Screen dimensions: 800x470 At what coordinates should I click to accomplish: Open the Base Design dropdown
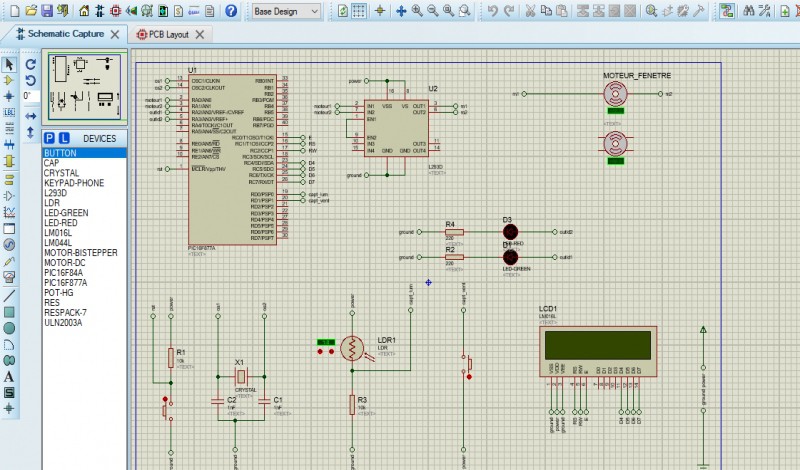(x=286, y=11)
